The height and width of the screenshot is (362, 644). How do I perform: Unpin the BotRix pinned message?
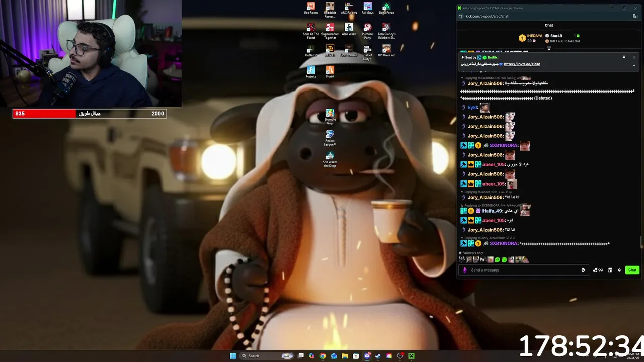click(x=624, y=57)
